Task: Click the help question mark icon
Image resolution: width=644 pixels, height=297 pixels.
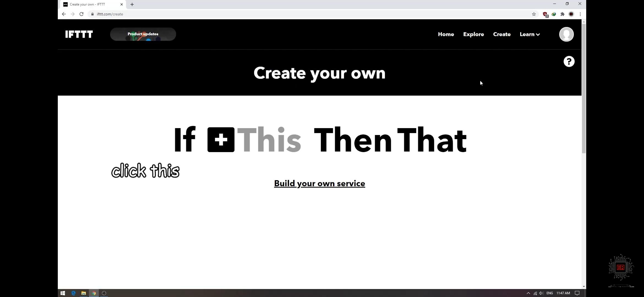Action: [x=569, y=61]
